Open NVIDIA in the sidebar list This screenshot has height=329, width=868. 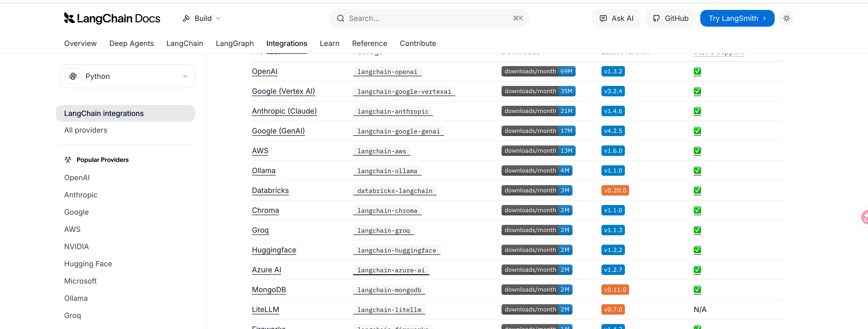[76, 246]
